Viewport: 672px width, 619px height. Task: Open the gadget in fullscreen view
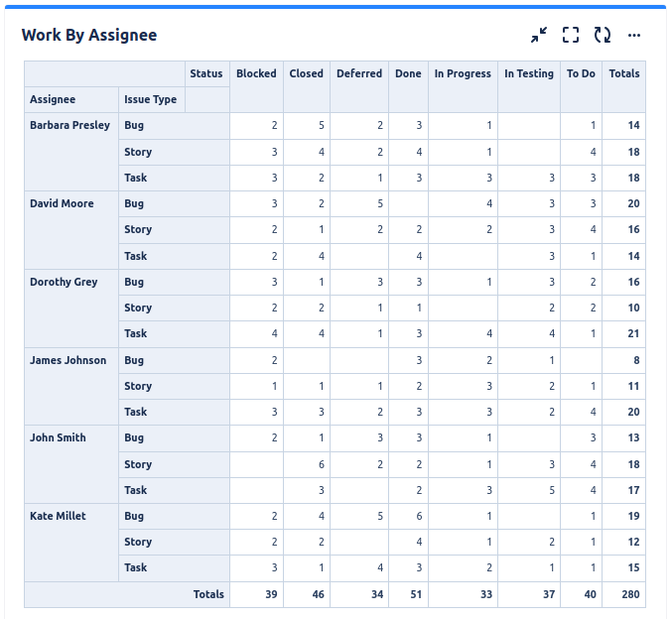pyautogui.click(x=571, y=35)
